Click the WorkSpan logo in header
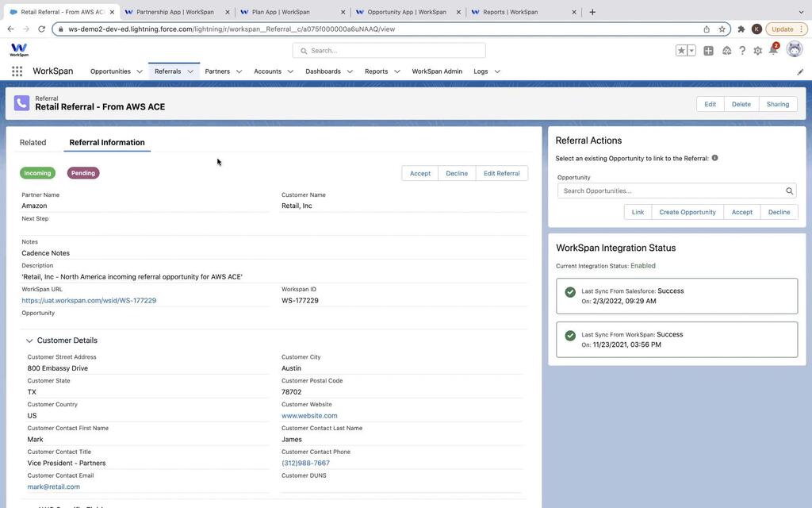Viewport: 812px width, 508px height. click(x=19, y=50)
